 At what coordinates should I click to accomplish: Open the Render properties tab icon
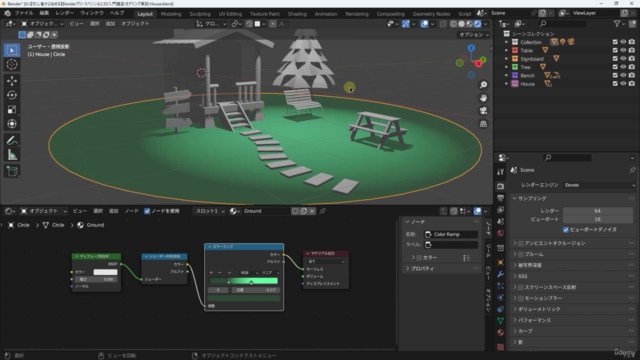tap(501, 186)
